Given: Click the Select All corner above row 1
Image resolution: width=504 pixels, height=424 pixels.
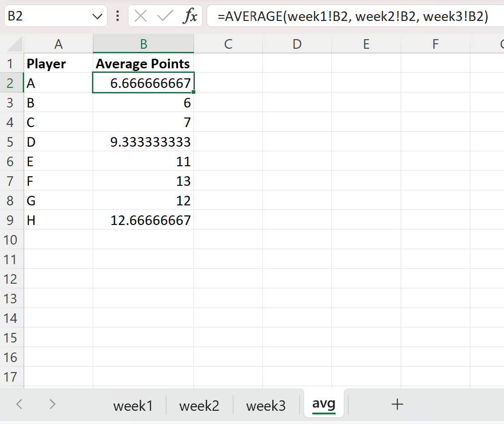Looking at the screenshot, I should pos(12,44).
